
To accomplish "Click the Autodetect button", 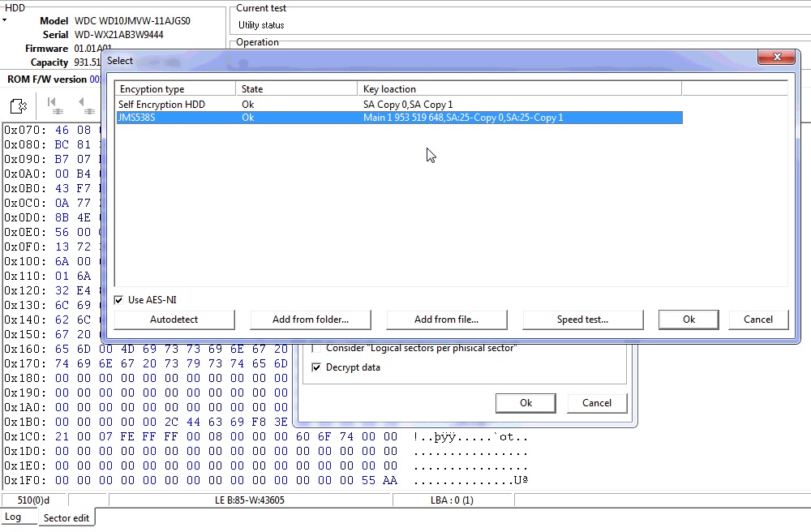I will tap(174, 320).
